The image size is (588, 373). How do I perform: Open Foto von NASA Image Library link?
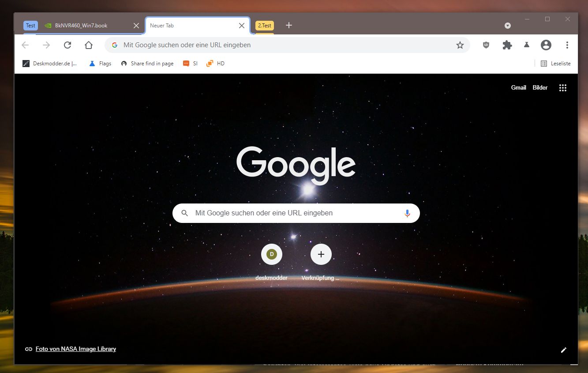[x=76, y=349]
